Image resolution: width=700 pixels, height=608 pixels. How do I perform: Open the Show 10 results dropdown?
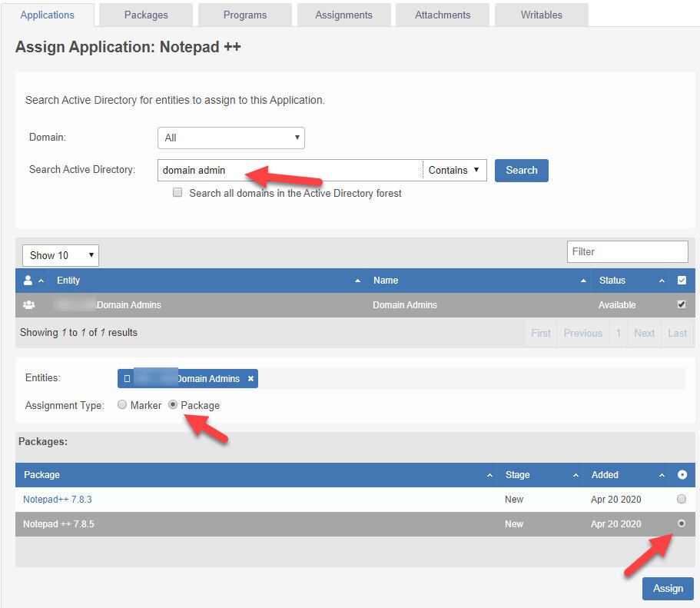61,255
